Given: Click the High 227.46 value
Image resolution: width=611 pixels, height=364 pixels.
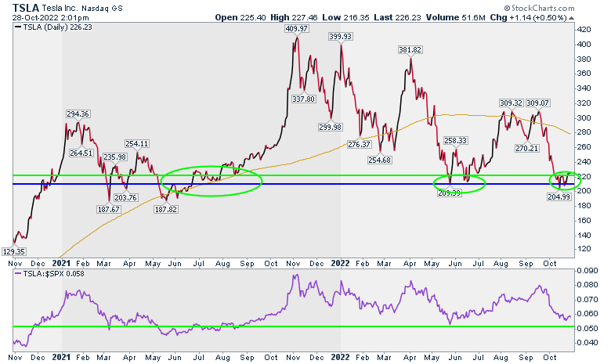Looking at the screenshot, I should point(293,17).
